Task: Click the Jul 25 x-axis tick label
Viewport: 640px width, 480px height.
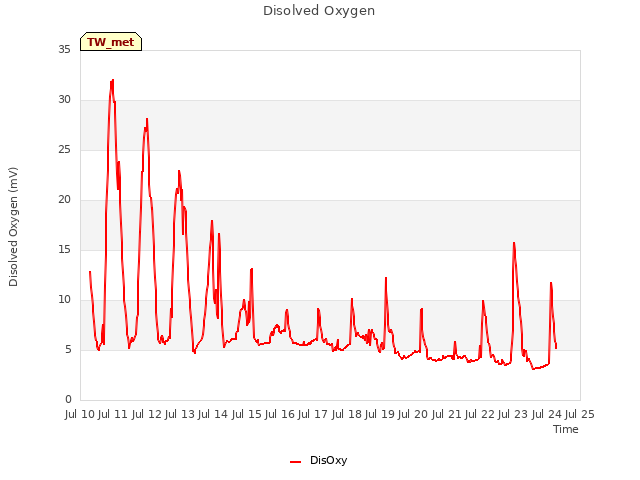Action: tap(580, 414)
